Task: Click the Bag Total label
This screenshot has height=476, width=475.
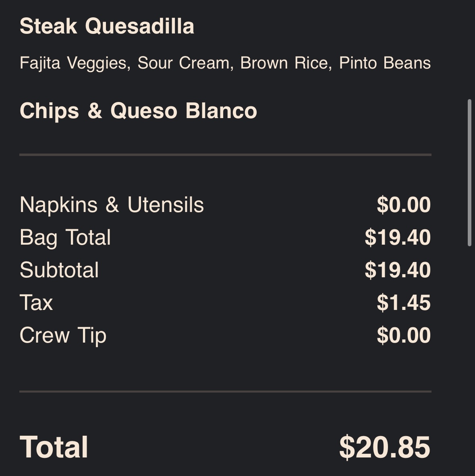Action: point(65,237)
